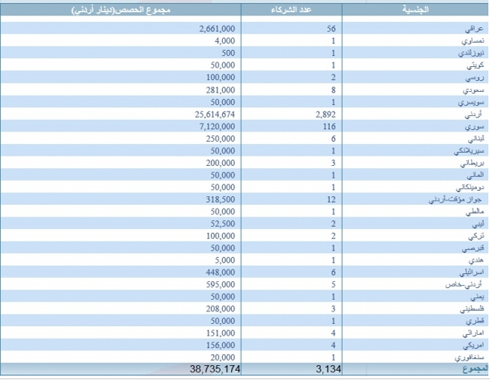The width and height of the screenshot is (490, 380).
Task: Select the shares value 500
Action: point(228,53)
